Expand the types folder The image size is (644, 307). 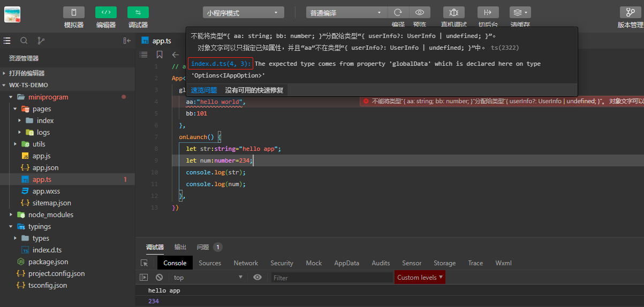(67, 238)
